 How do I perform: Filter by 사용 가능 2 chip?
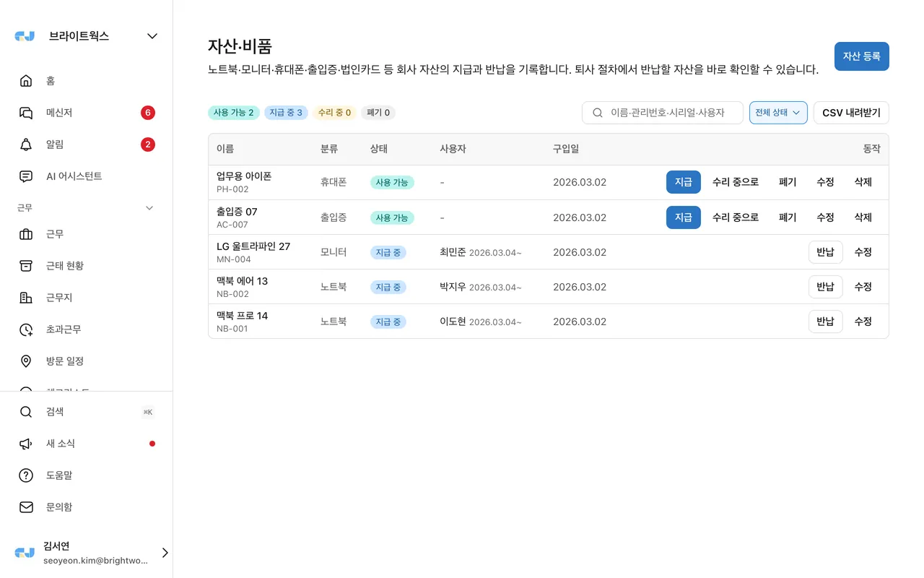233,113
